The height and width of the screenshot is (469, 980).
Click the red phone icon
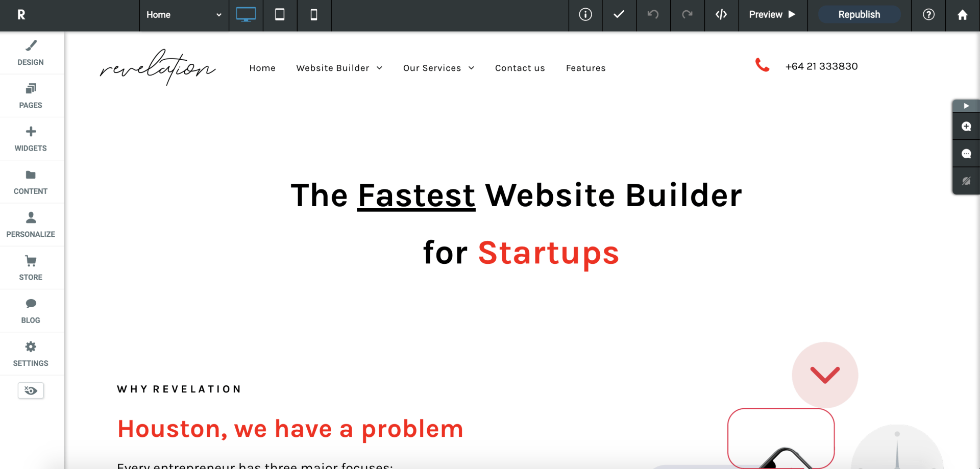tap(763, 65)
